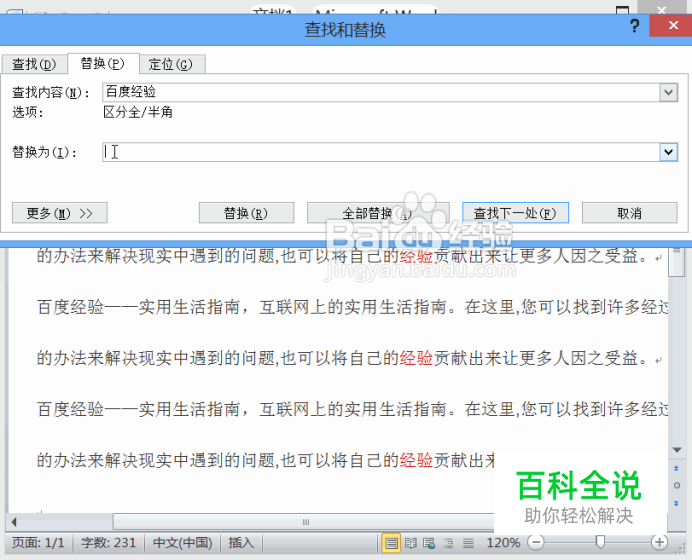Select the 替换(P) tab
Image resolution: width=692 pixels, height=560 pixels.
coord(102,64)
